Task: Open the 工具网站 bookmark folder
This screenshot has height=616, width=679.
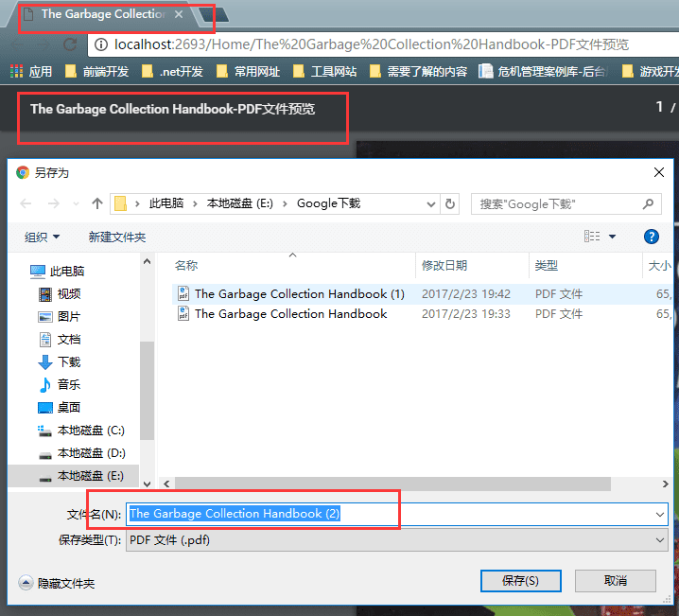Action: (x=324, y=71)
